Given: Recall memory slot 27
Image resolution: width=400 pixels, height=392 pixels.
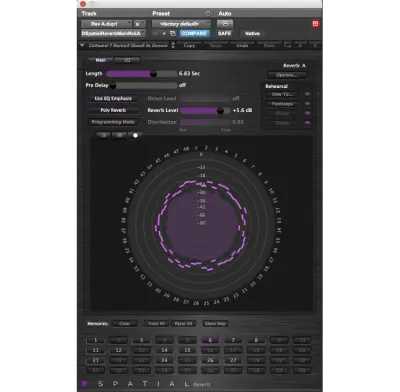Looking at the screenshot, I should pyautogui.click(x=233, y=360).
